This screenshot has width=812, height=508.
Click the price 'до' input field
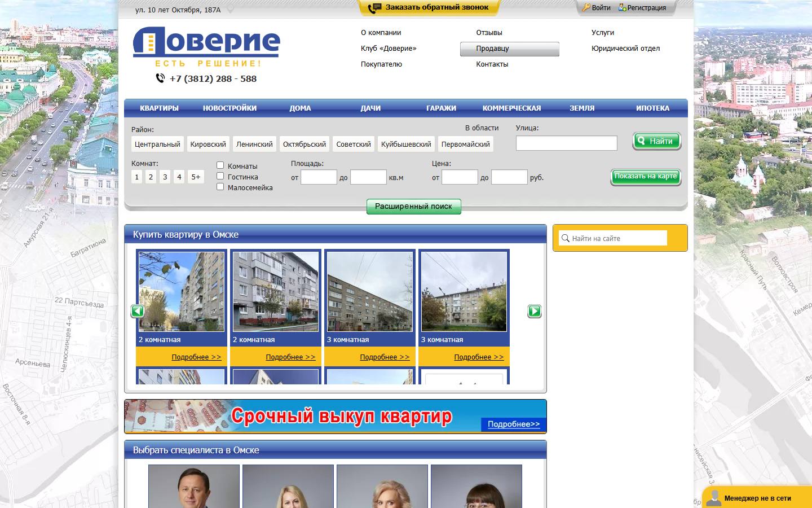tap(509, 177)
